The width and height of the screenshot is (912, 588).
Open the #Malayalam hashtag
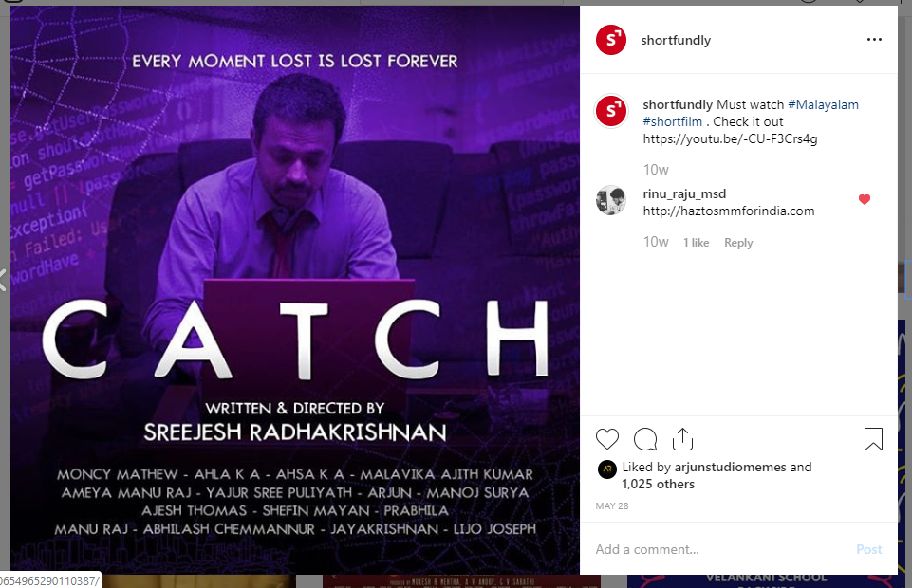[x=823, y=104]
